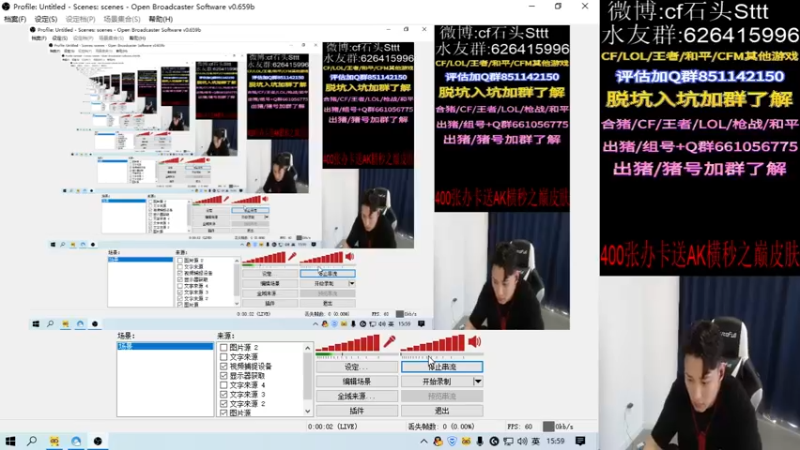
Task: Click the FPS: 60 status entry
Action: coord(519,427)
